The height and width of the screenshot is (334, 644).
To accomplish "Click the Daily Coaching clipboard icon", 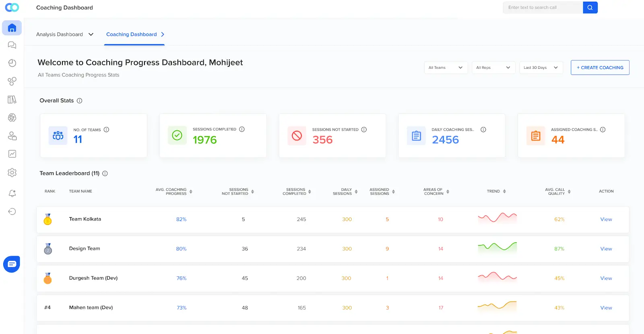I will [416, 136].
